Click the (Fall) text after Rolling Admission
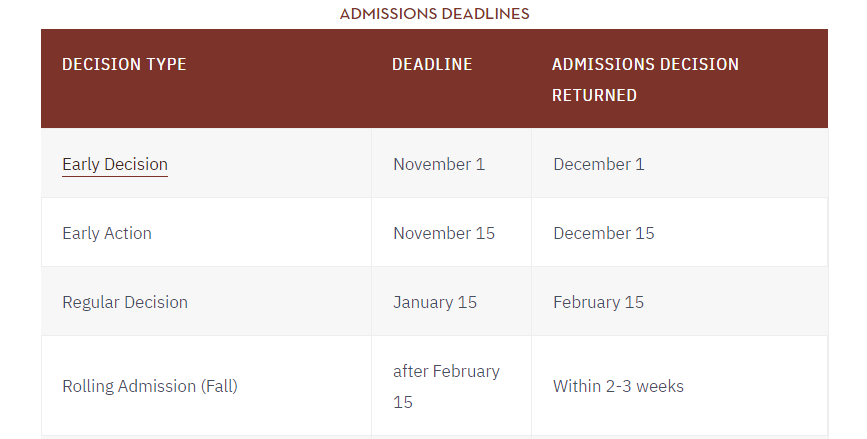Screen dimensions: 867x439 [x=219, y=386]
